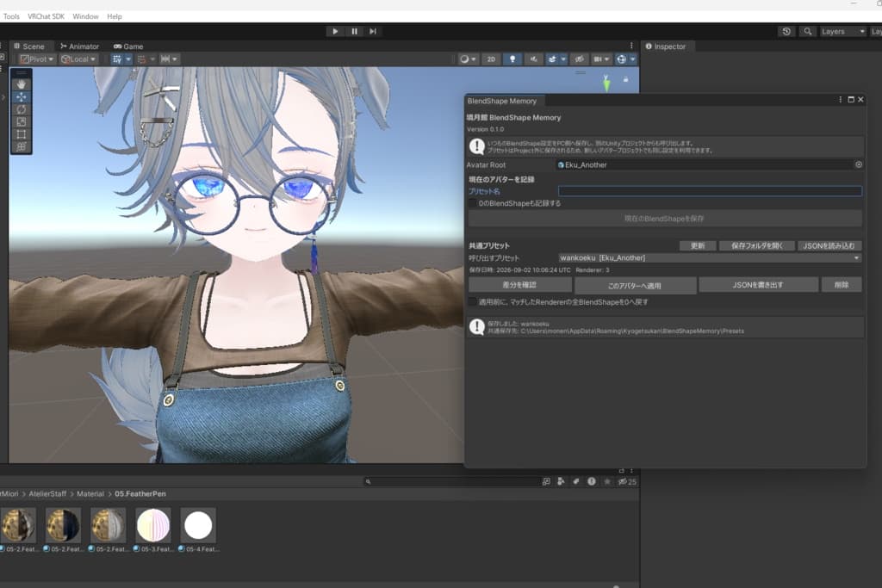
Task: Open the wankoeku [Eku_Another] preset dropdown
Action: 710,258
